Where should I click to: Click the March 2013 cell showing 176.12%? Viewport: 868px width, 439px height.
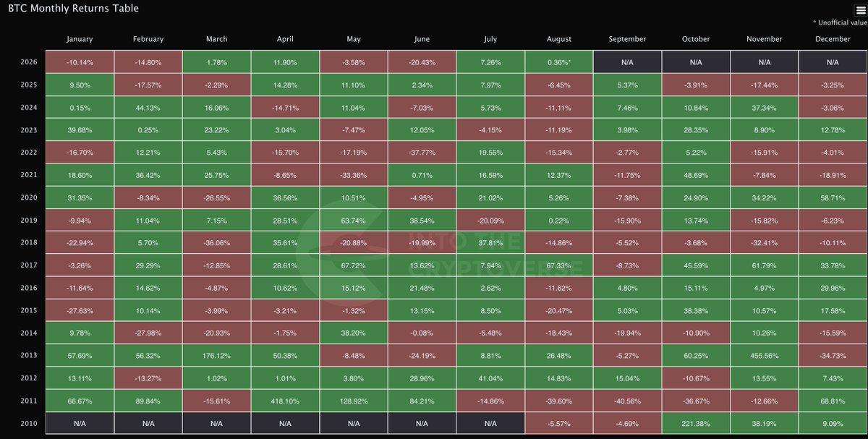(x=216, y=356)
